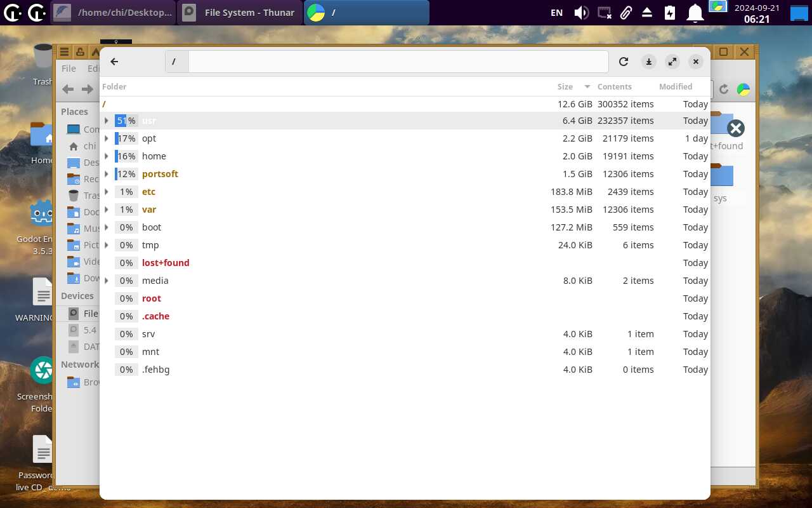Viewport: 812px width, 508px height.
Task: Click the volume speaker icon in the panel
Action: [581, 13]
